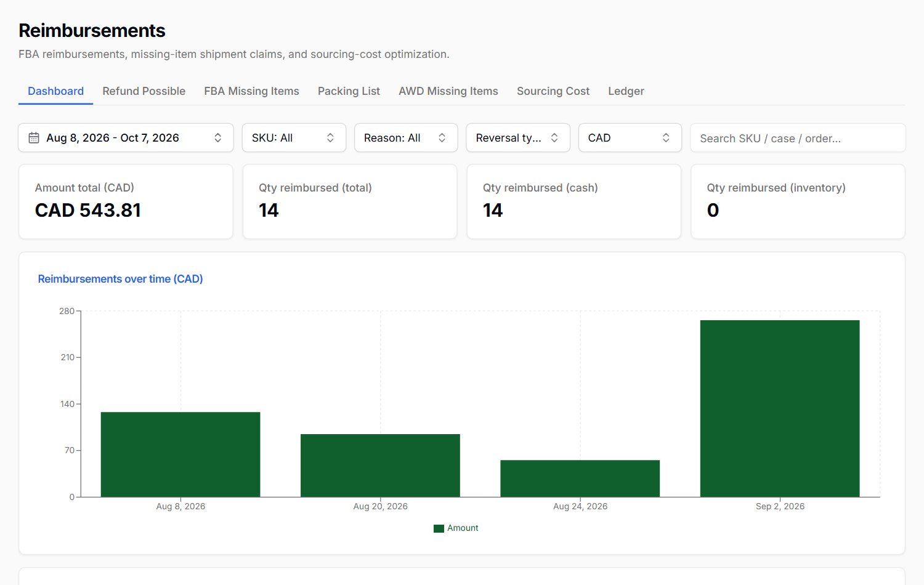
Task: Click the chevron arrows on SKU: All
Action: click(330, 138)
